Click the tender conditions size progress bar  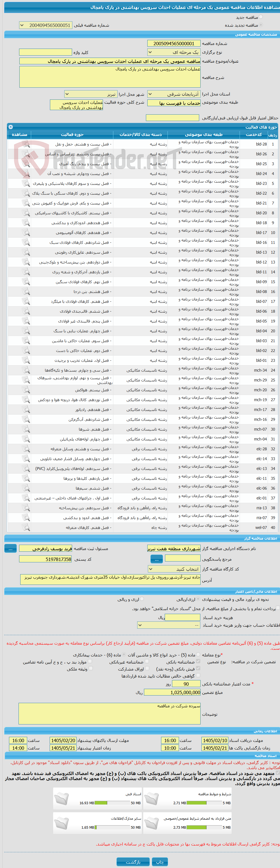tap(204, 803)
